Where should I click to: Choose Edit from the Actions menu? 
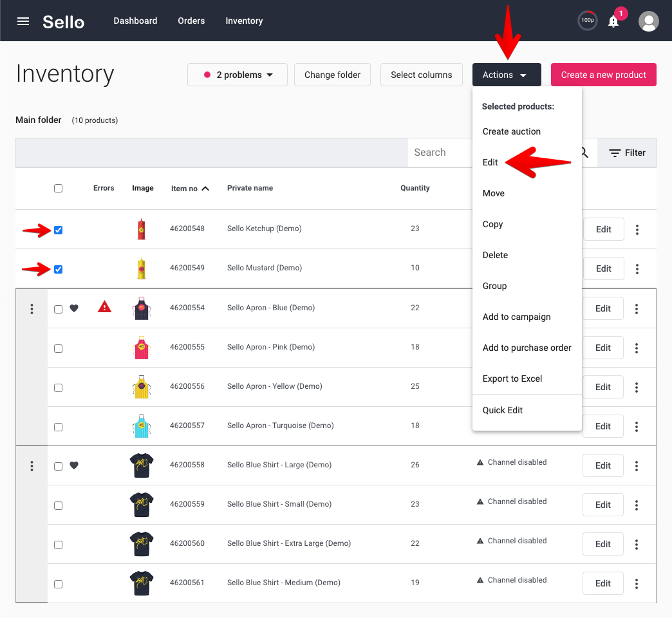click(x=527, y=162)
